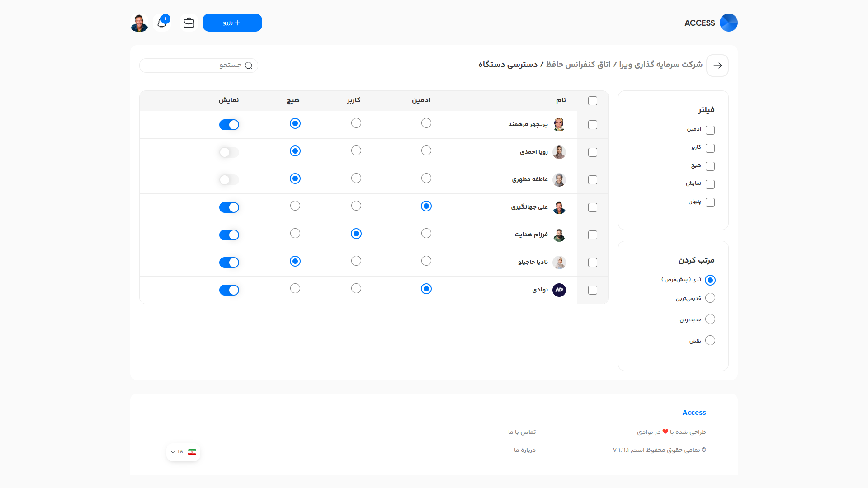Open the FA language dropdown
This screenshot has height=488, width=868.
[x=183, y=452]
